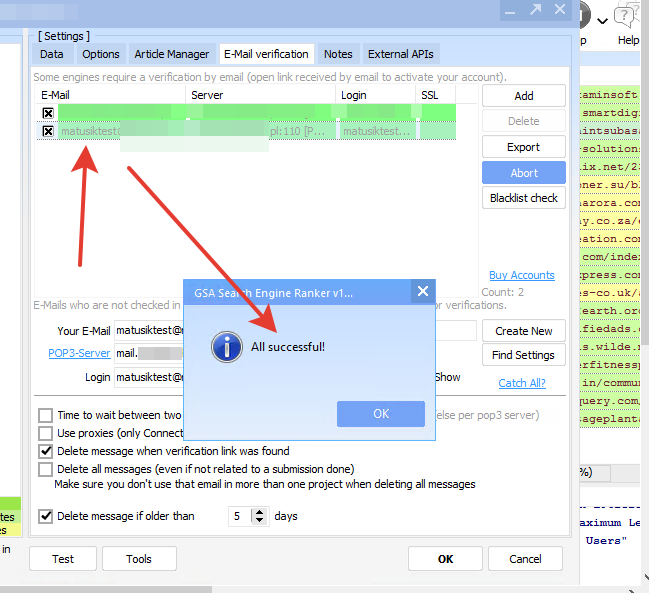The height and width of the screenshot is (593, 649).
Task: Minimize the settings window
Action: click(x=510, y=10)
